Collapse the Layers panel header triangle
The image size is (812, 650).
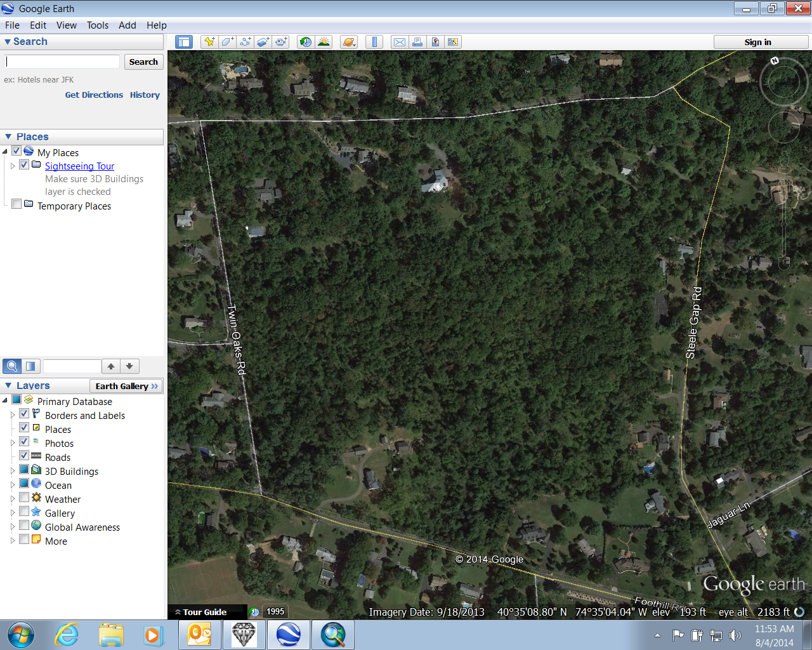(8, 386)
